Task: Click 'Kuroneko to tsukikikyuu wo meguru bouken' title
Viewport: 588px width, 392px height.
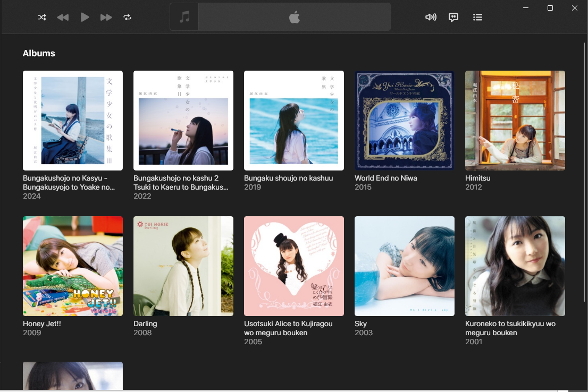Action: [x=510, y=328]
